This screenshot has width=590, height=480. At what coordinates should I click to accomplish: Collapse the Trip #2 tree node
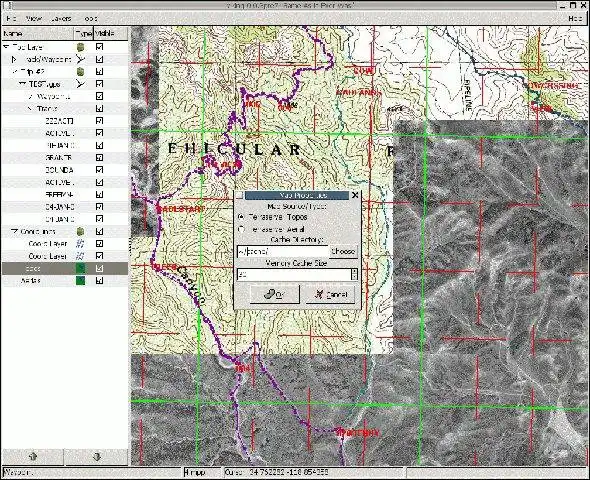[15, 71]
